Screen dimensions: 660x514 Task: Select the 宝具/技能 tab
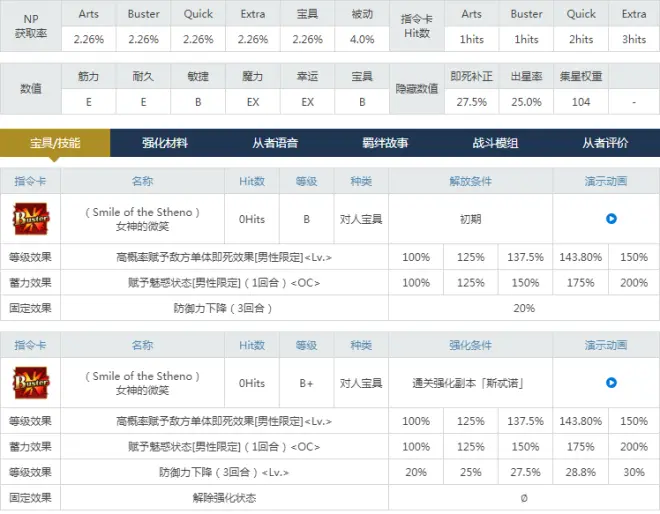coord(55,143)
